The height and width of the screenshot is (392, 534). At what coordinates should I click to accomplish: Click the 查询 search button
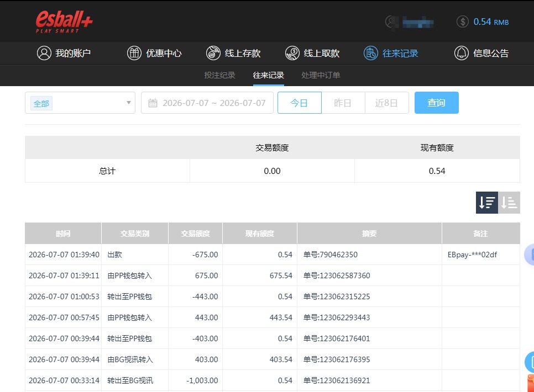tap(436, 103)
